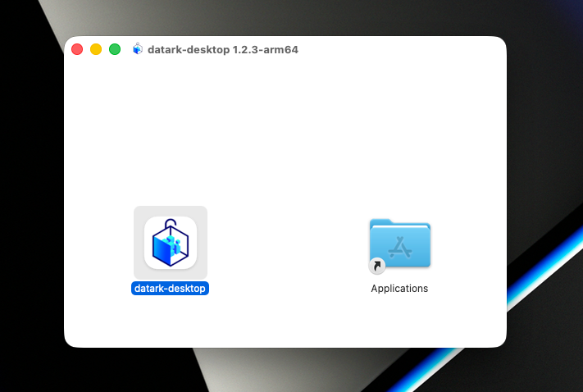This screenshot has height=392, width=583.
Task: Click the small disk icon in title bar
Action: (138, 49)
